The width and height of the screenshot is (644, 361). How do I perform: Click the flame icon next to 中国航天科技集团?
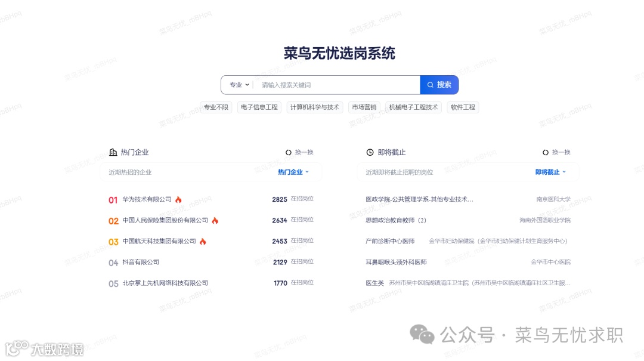(x=203, y=241)
